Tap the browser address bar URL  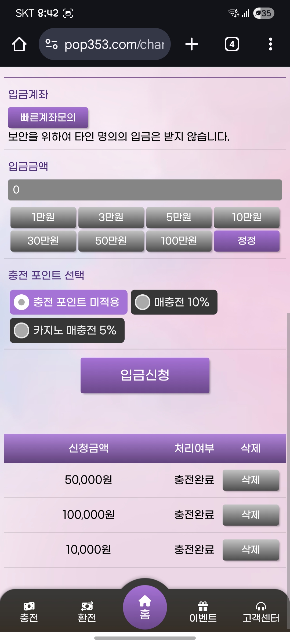click(114, 44)
